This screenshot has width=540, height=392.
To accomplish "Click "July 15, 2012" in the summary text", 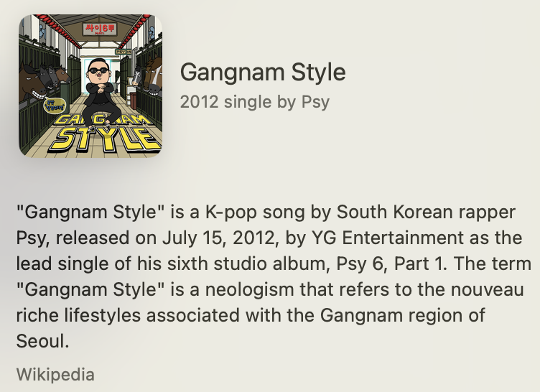I will point(220,238).
